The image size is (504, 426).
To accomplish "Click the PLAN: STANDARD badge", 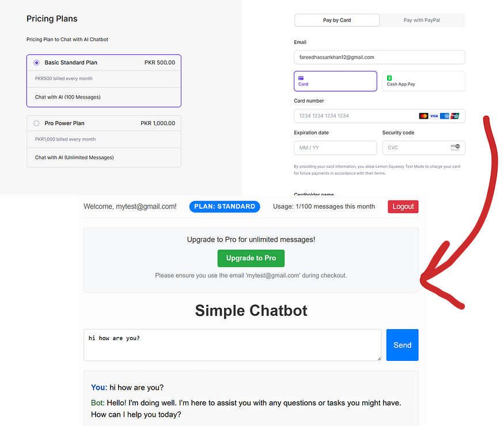I will tap(225, 206).
